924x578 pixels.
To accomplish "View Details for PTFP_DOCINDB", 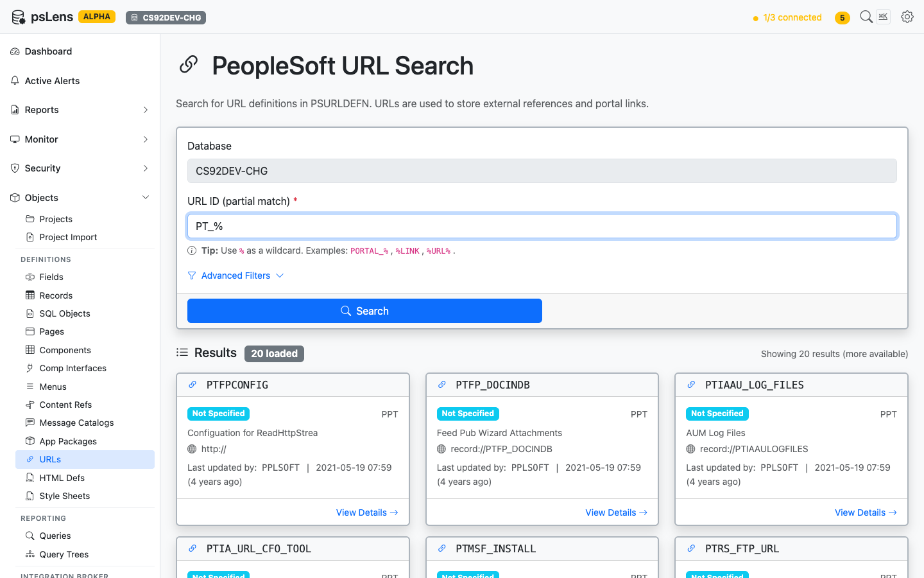I will pos(617,512).
